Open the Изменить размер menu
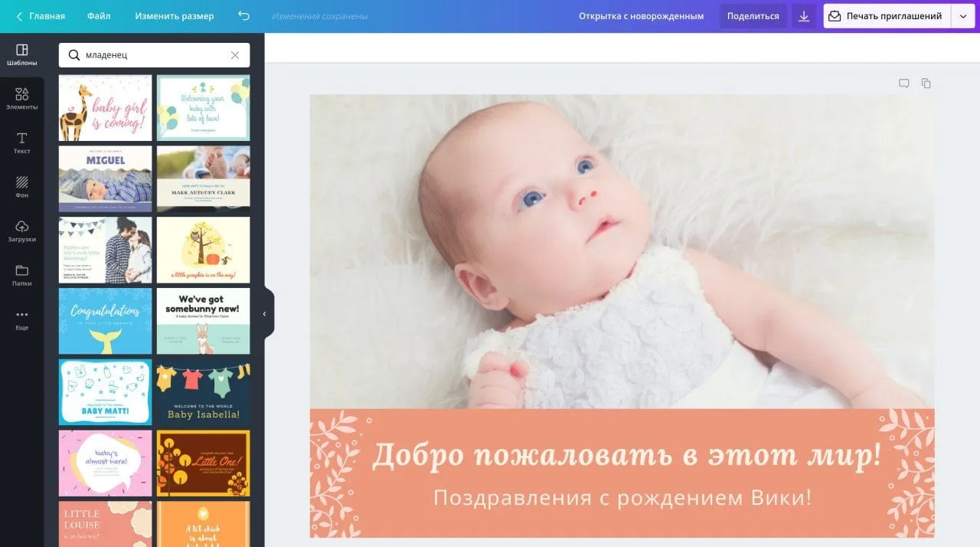This screenshot has height=547, width=980. [175, 16]
